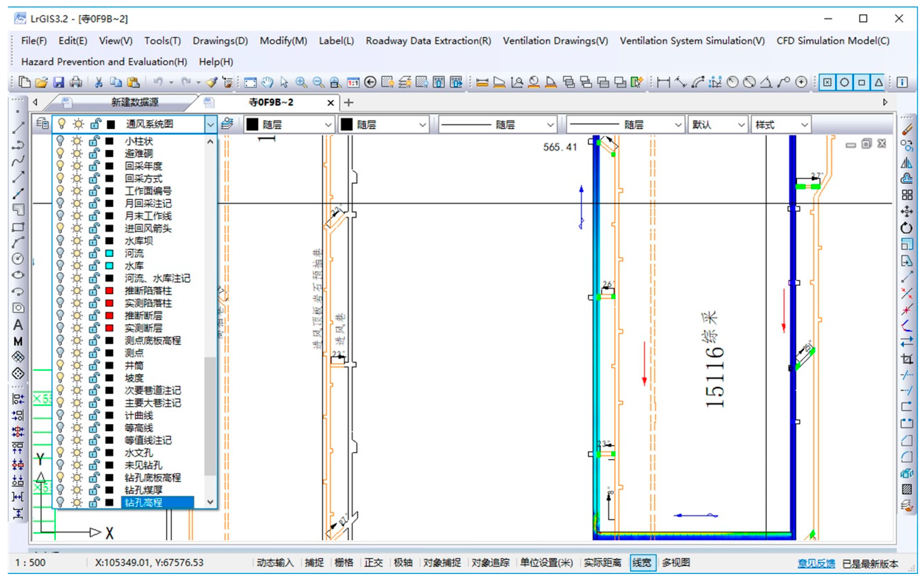This screenshot has width=924, height=583.
Task: Toggle lock icon for 水库 layer
Action: 94,265
